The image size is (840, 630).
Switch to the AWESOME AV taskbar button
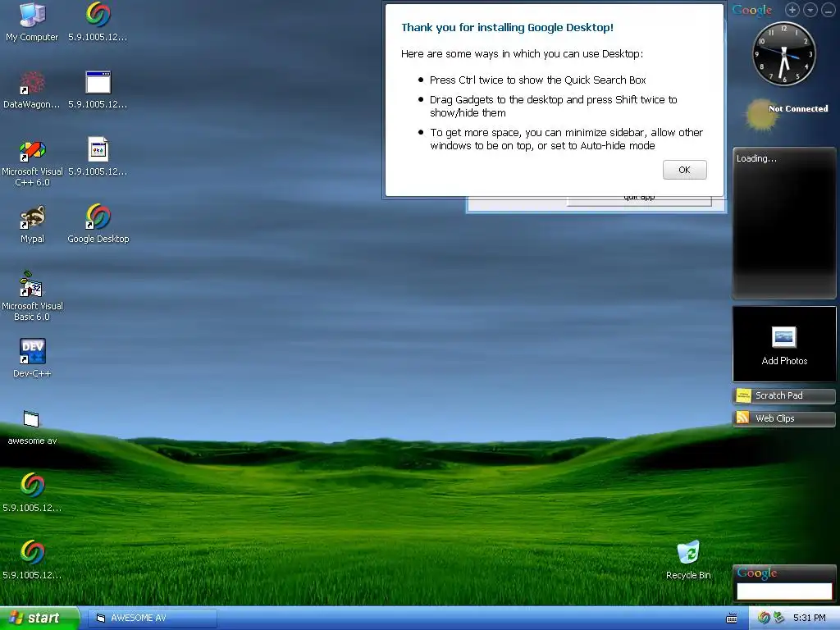[x=152, y=619]
